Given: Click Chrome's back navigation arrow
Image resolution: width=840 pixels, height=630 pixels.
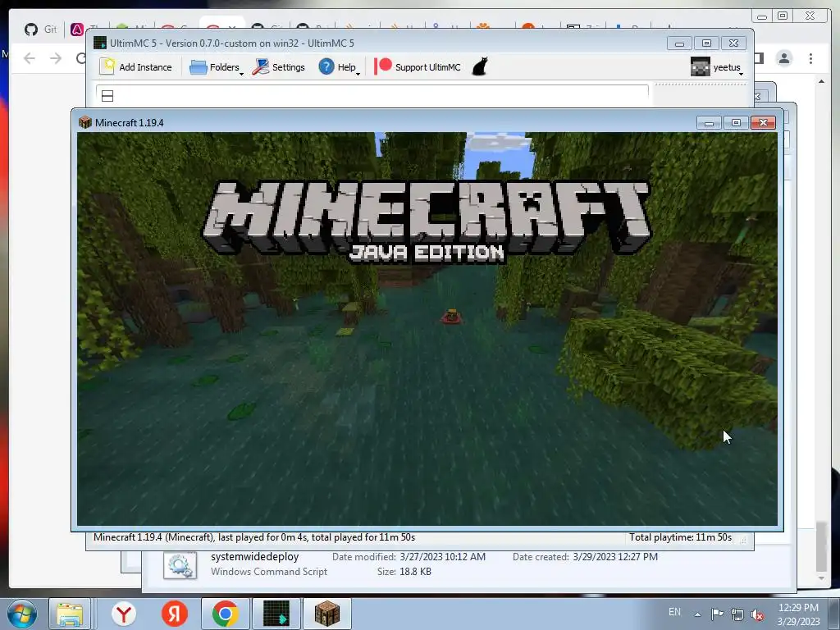Looking at the screenshot, I should click(x=30, y=58).
